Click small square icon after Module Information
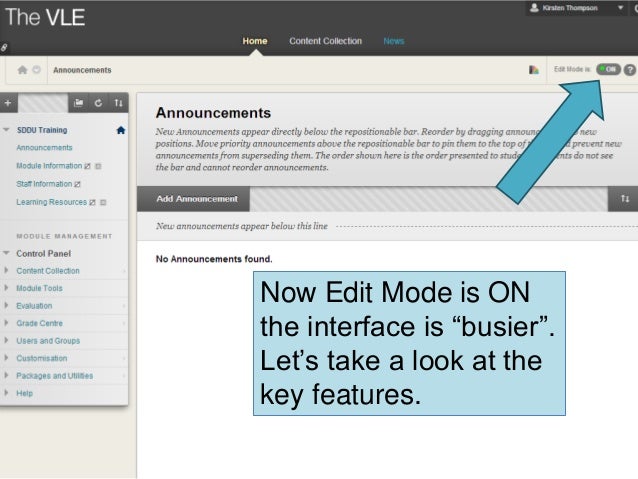The width and height of the screenshot is (638, 479). [x=98, y=166]
